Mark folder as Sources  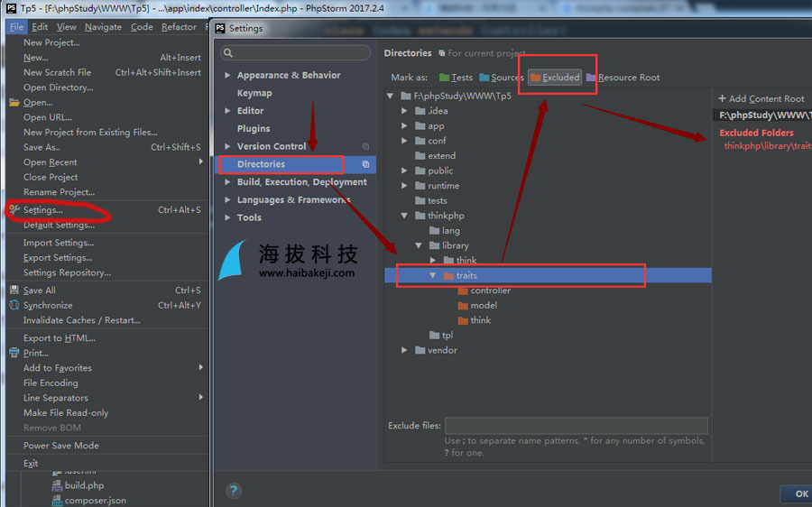502,78
